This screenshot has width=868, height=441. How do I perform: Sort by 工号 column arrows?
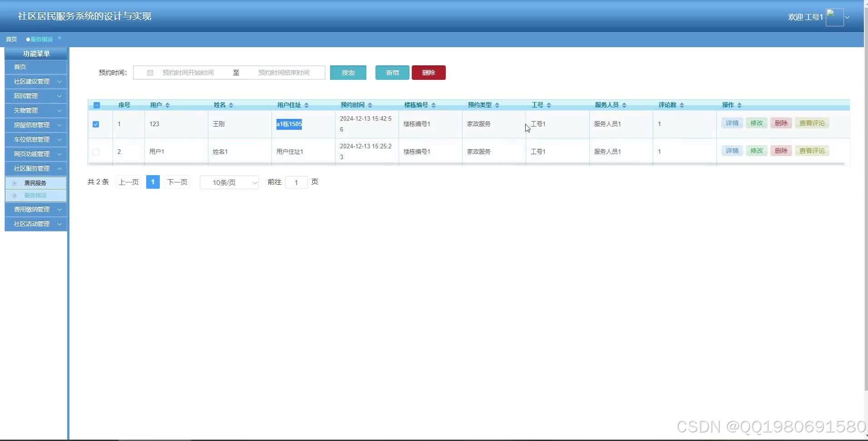(549, 105)
